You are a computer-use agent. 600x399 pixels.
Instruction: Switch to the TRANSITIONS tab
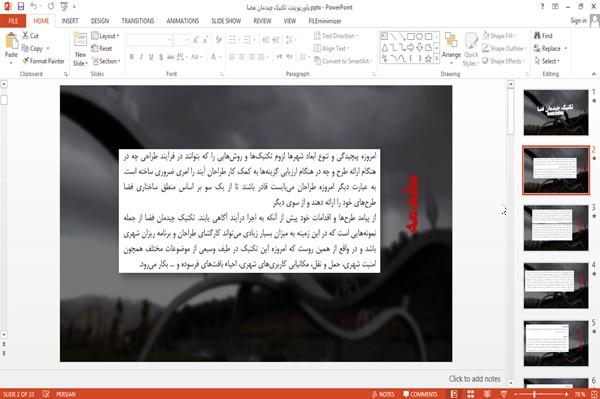138,21
